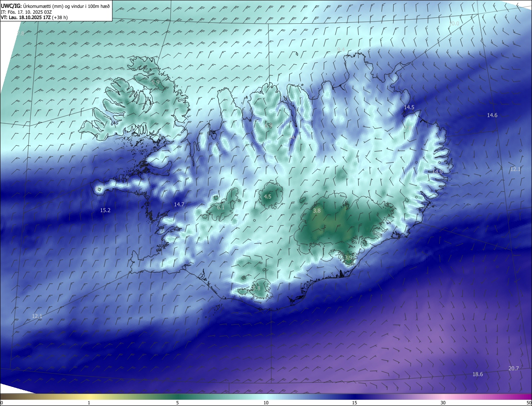Click the 5.8 value on Mýrdalsjökull in south
The width and height of the screenshot is (532, 406).
tap(256, 288)
